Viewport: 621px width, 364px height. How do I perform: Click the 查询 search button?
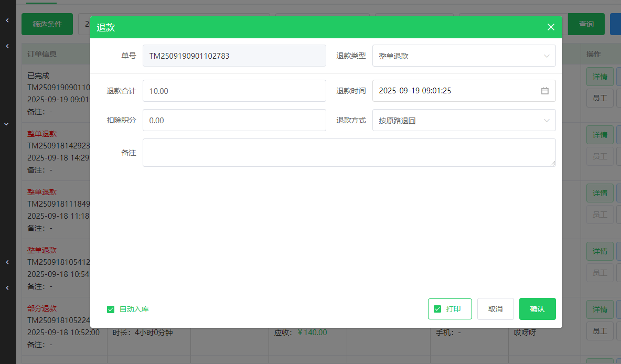(x=586, y=24)
